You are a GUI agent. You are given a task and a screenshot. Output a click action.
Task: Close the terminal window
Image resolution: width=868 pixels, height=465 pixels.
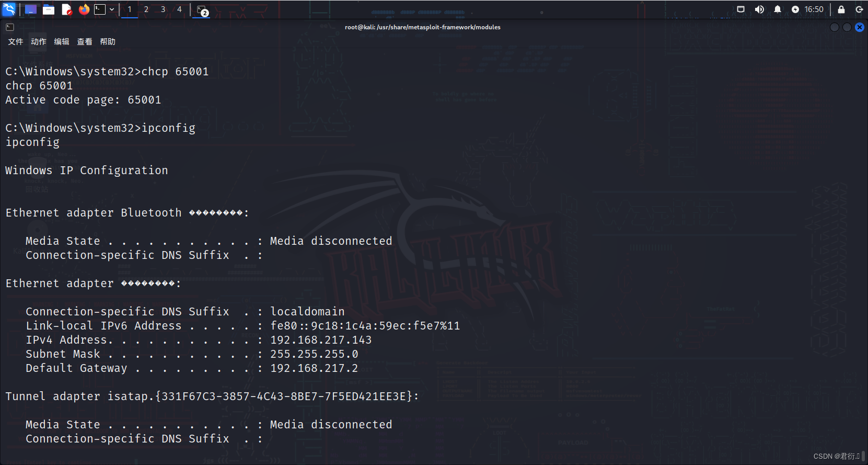pos(860,27)
